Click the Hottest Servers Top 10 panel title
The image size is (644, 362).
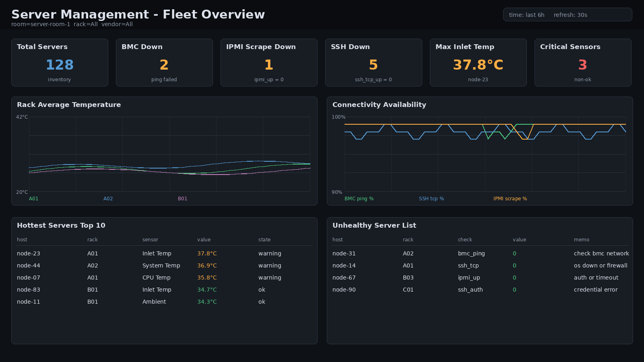tap(61, 225)
